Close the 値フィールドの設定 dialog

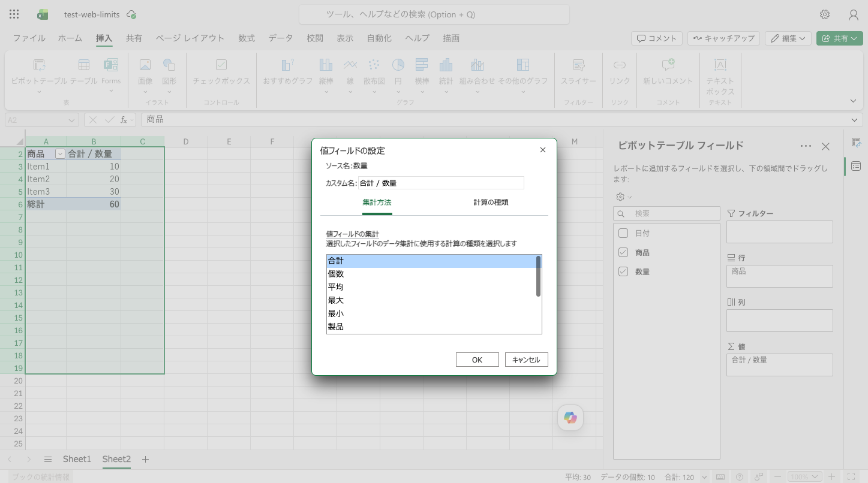pos(543,150)
